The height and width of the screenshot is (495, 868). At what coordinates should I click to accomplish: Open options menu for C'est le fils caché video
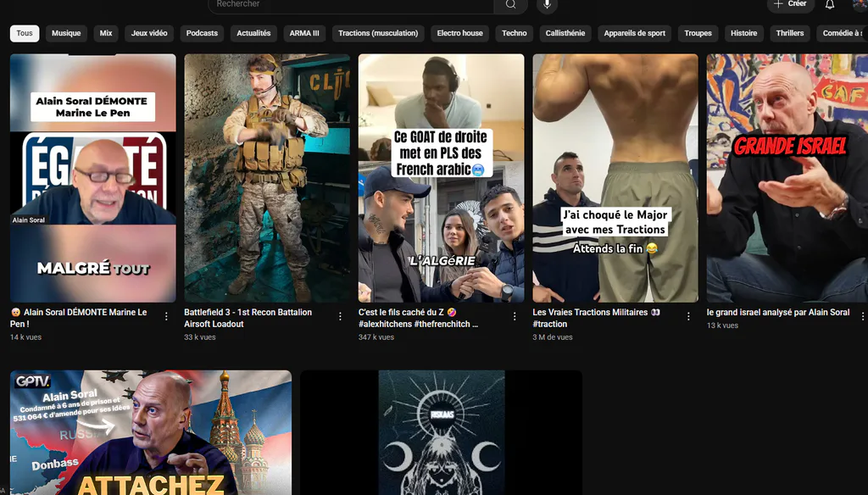515,316
